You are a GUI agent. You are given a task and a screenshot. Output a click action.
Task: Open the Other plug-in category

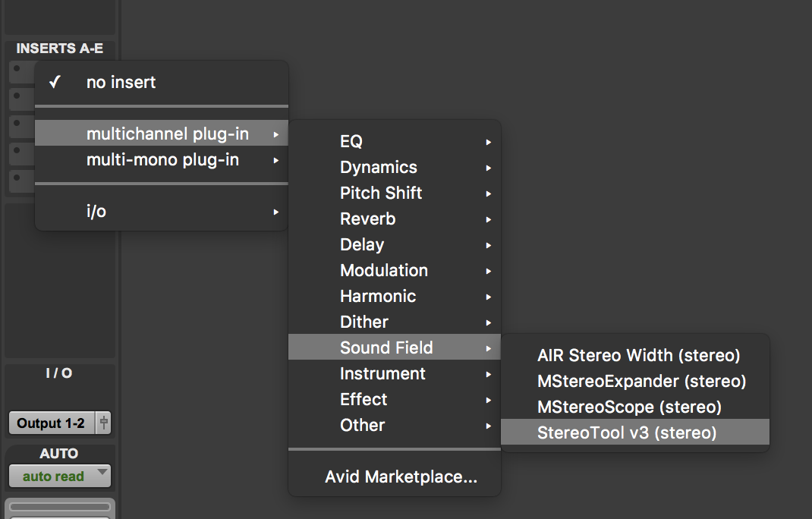coord(394,425)
